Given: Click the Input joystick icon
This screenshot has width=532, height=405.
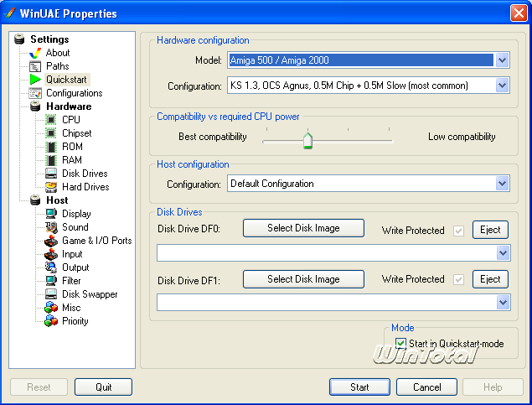Looking at the screenshot, I should click(x=51, y=254).
